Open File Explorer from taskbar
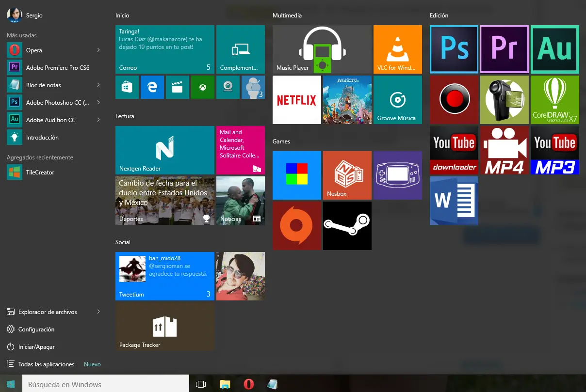 click(x=225, y=384)
